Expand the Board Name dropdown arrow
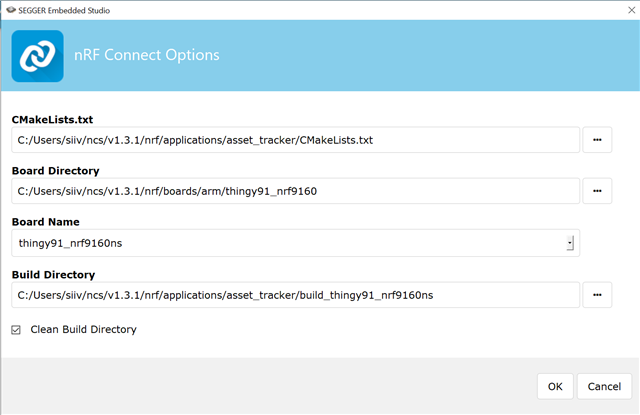Screen dimensions: 640x415 click(570, 243)
